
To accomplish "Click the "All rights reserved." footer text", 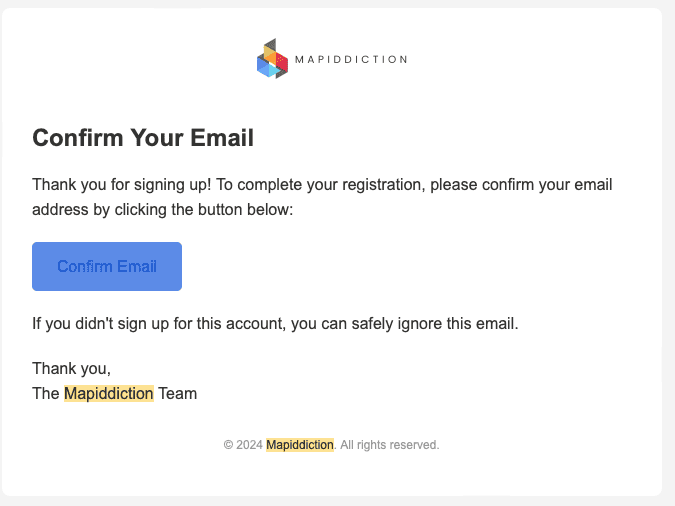I will pos(390,445).
